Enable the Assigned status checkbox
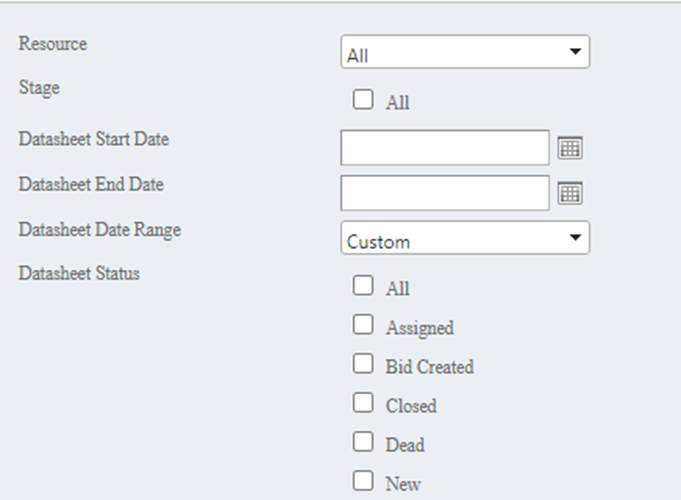 tap(363, 325)
